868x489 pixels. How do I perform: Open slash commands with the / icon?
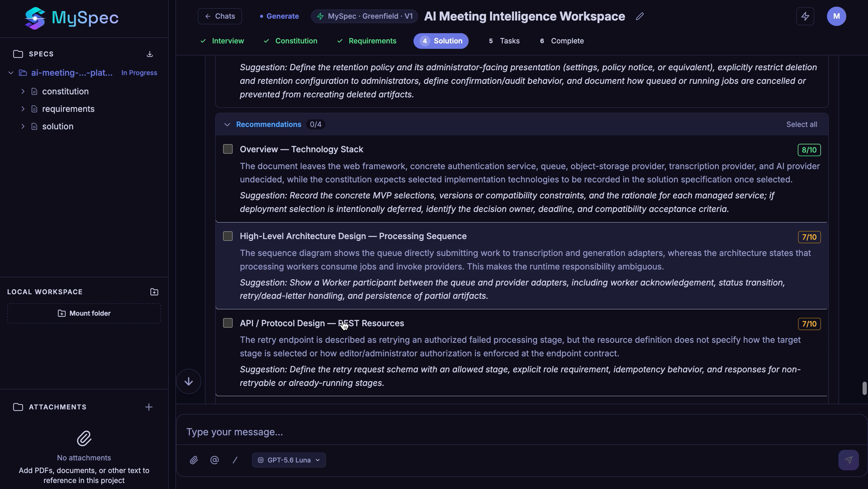click(235, 460)
